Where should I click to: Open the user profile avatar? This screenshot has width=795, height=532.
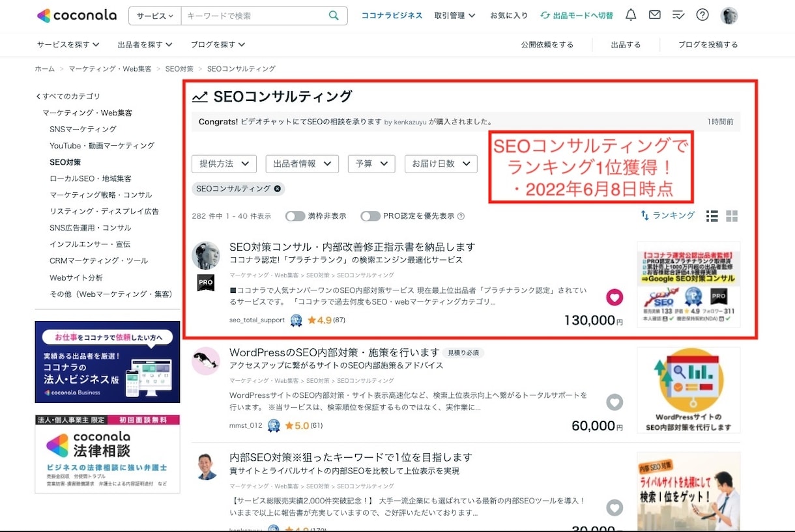pyautogui.click(x=729, y=16)
